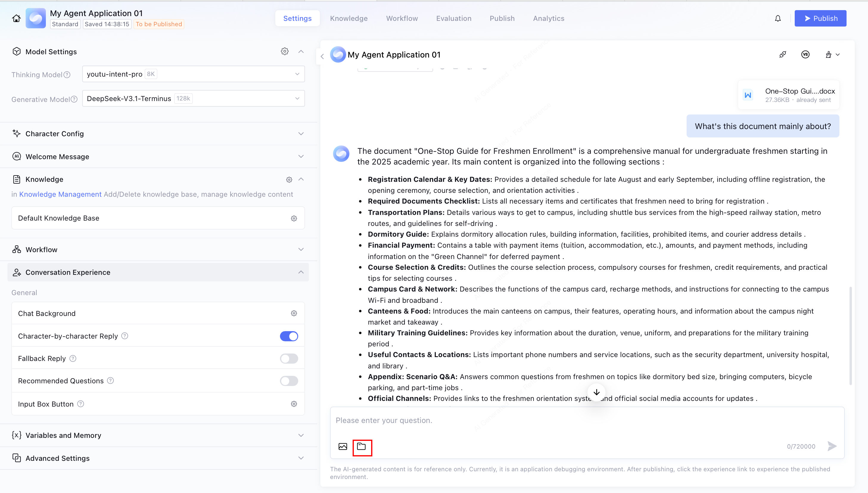Screen dimensions: 868x493
Task: Open the notification bell
Action: 778,18
